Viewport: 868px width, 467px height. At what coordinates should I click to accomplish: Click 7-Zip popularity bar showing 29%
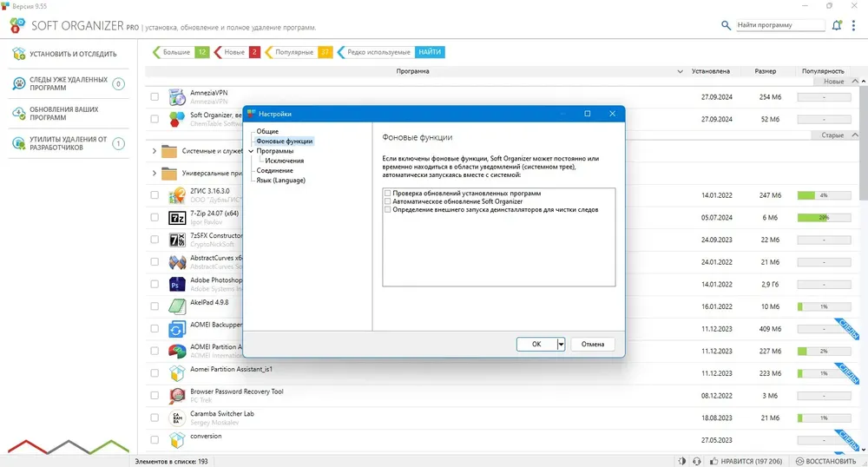[x=824, y=218]
